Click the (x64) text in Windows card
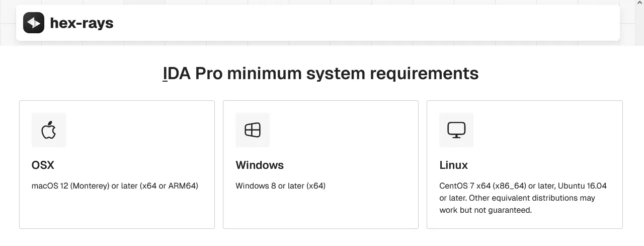The image size is (644, 246). pyautogui.click(x=316, y=186)
